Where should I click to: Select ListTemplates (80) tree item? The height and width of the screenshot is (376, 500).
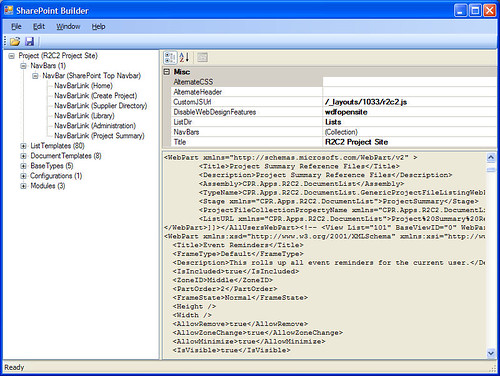pyautogui.click(x=57, y=146)
